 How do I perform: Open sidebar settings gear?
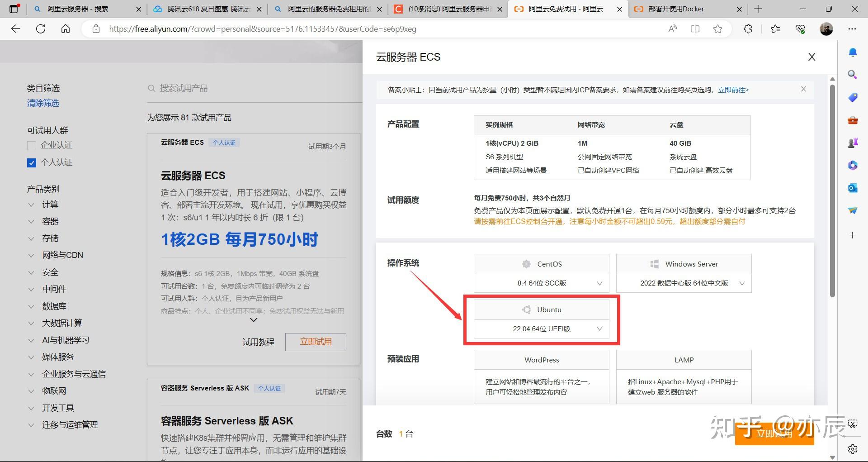coord(853,449)
